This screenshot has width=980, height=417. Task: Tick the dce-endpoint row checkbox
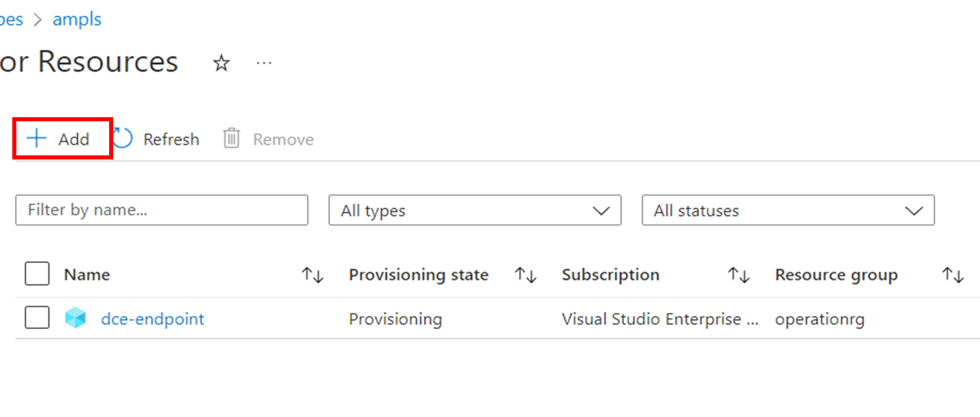(37, 318)
